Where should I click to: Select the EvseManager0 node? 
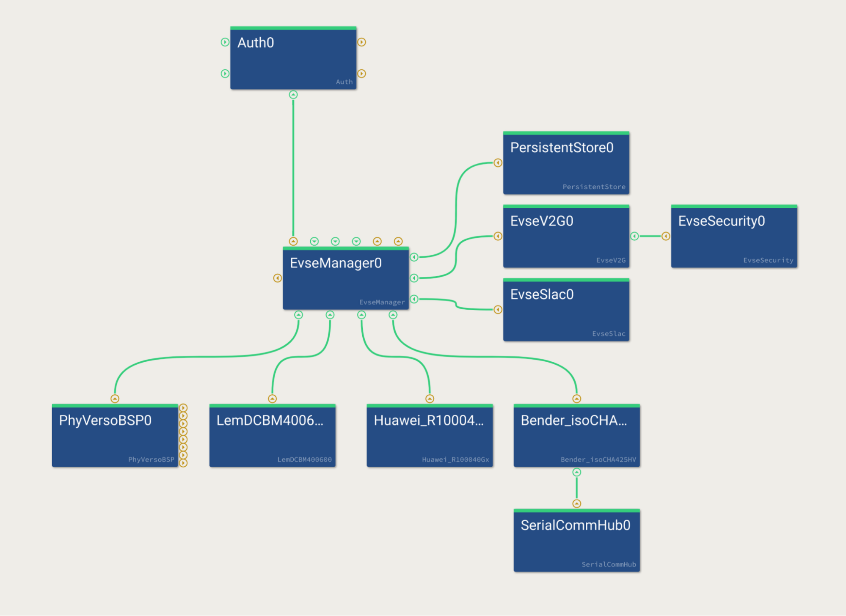(x=346, y=279)
